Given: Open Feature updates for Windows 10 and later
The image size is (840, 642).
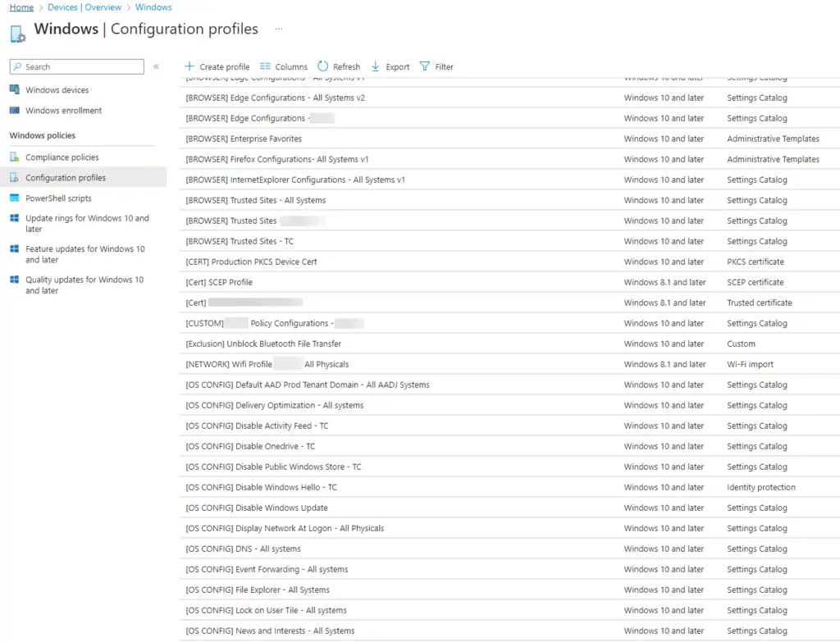Looking at the screenshot, I should pos(85,254).
